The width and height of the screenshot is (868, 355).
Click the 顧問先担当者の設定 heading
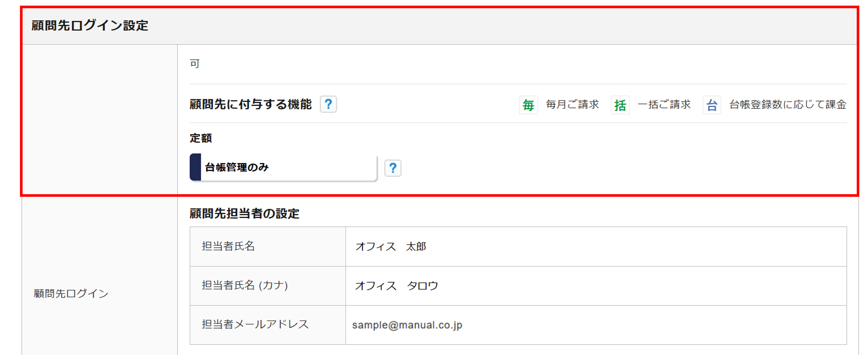pyautogui.click(x=244, y=214)
